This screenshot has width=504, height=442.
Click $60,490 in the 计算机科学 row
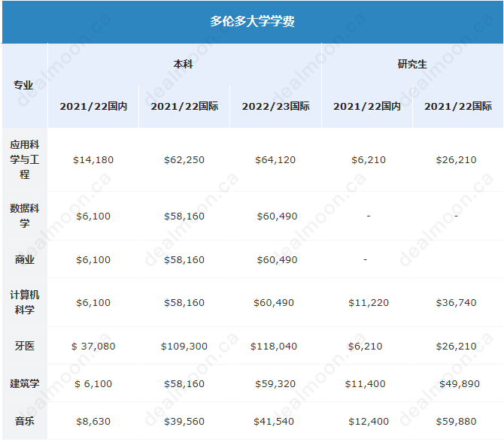[x=274, y=303]
